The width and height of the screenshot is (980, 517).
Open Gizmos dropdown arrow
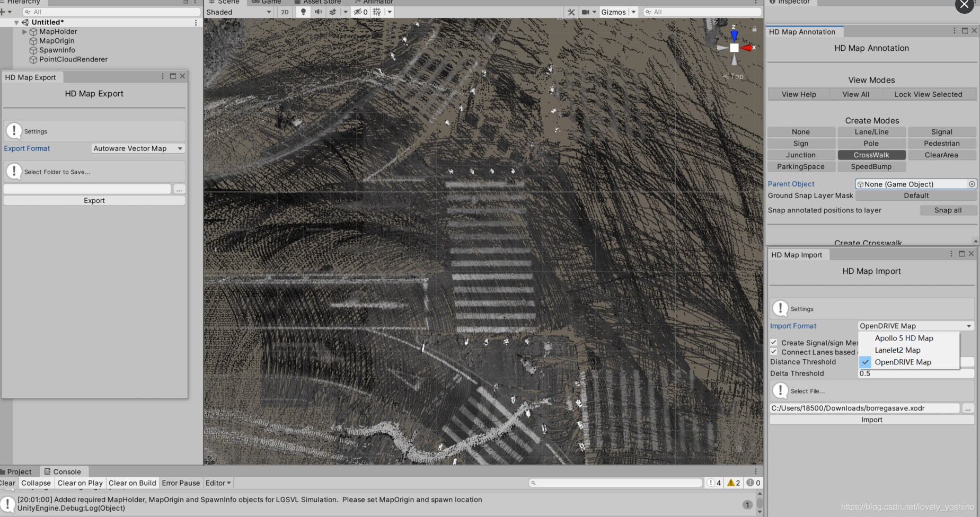pyautogui.click(x=633, y=12)
